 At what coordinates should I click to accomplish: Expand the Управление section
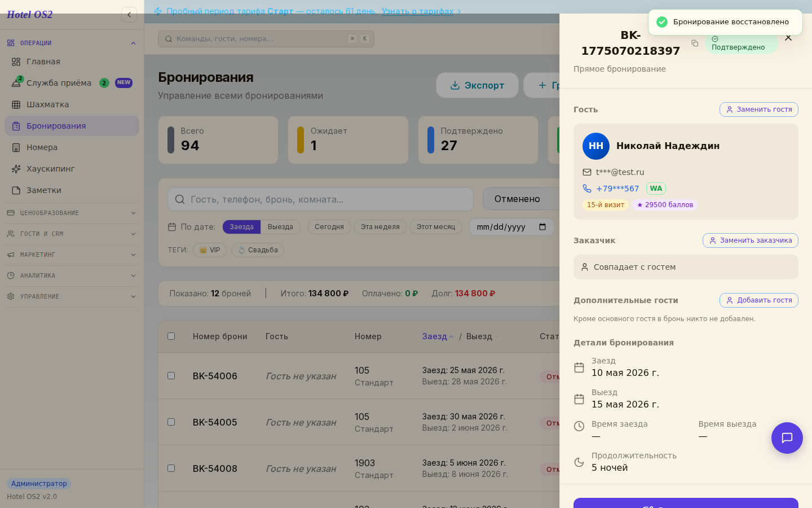pos(72,296)
